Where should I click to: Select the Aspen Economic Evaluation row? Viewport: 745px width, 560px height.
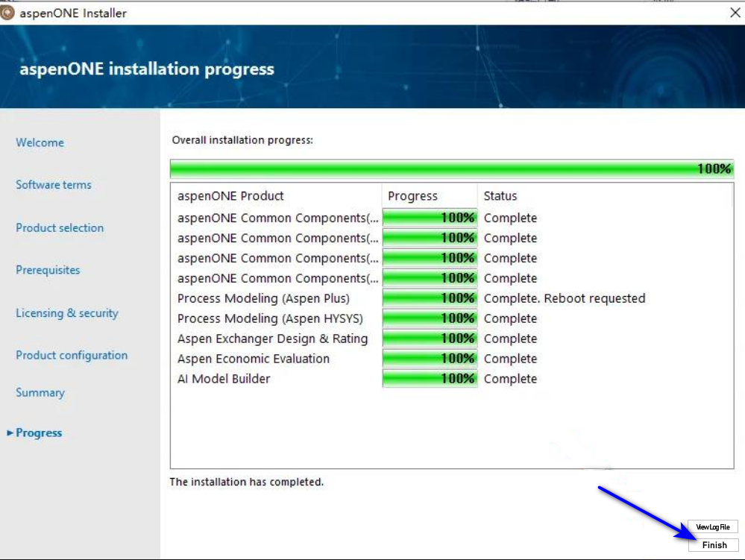(x=452, y=359)
